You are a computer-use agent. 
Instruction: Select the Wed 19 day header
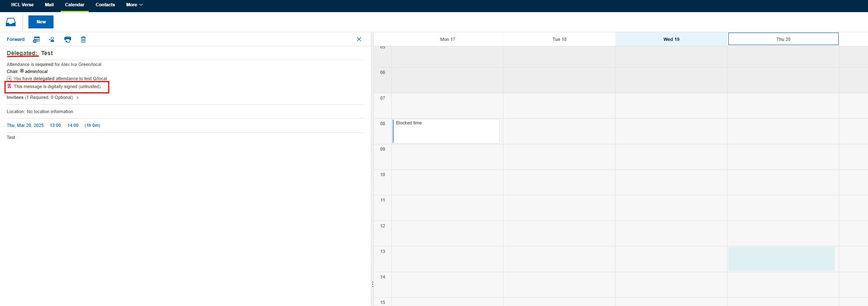(671, 39)
